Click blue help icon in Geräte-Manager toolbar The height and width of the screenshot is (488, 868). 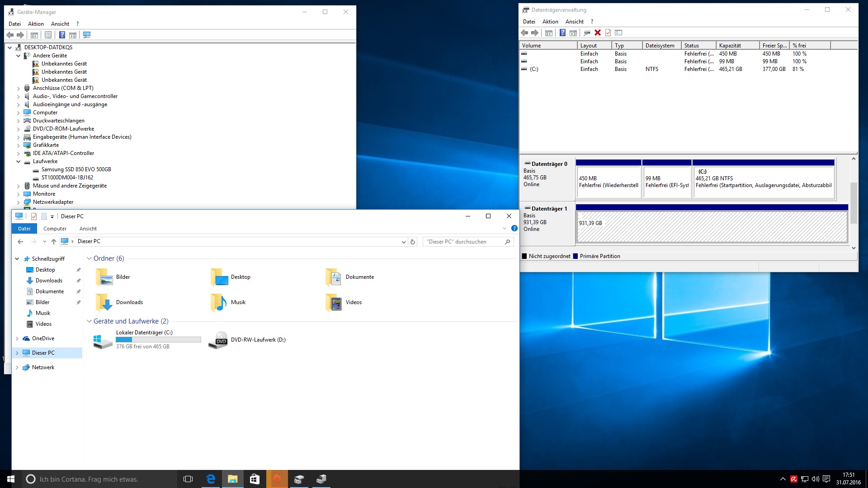pos(62,35)
